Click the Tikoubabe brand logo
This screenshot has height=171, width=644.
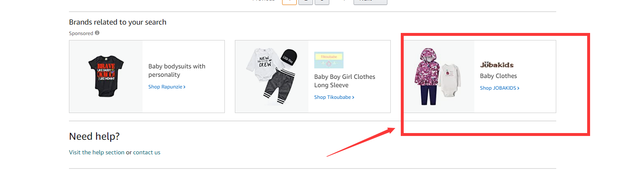328,60
